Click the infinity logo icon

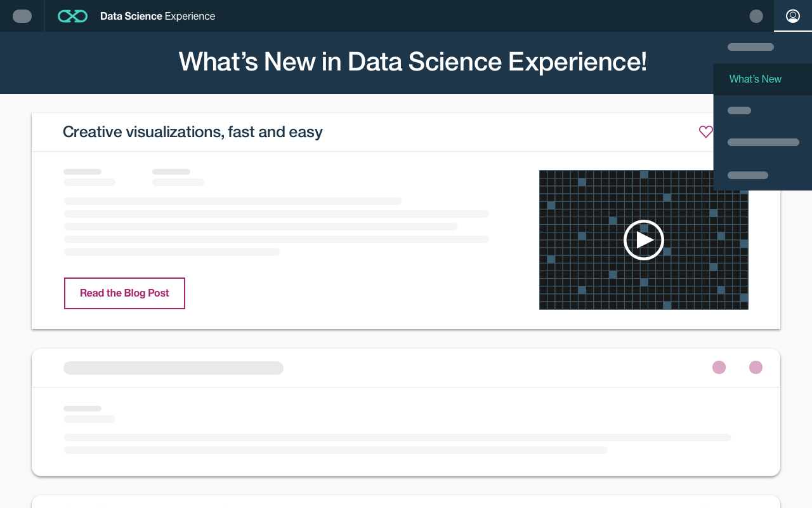(72, 16)
